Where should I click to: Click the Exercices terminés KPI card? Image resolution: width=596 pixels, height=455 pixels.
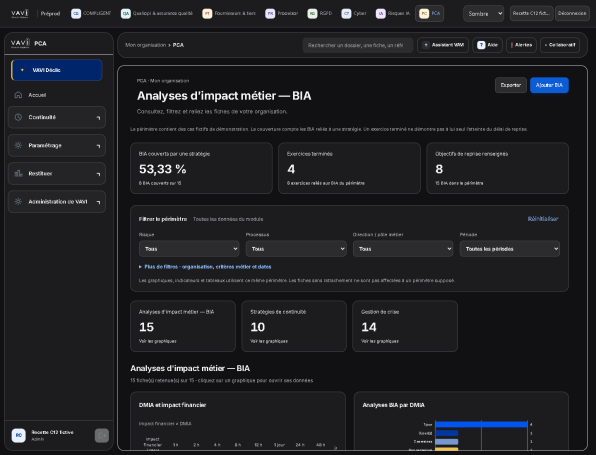click(x=349, y=168)
